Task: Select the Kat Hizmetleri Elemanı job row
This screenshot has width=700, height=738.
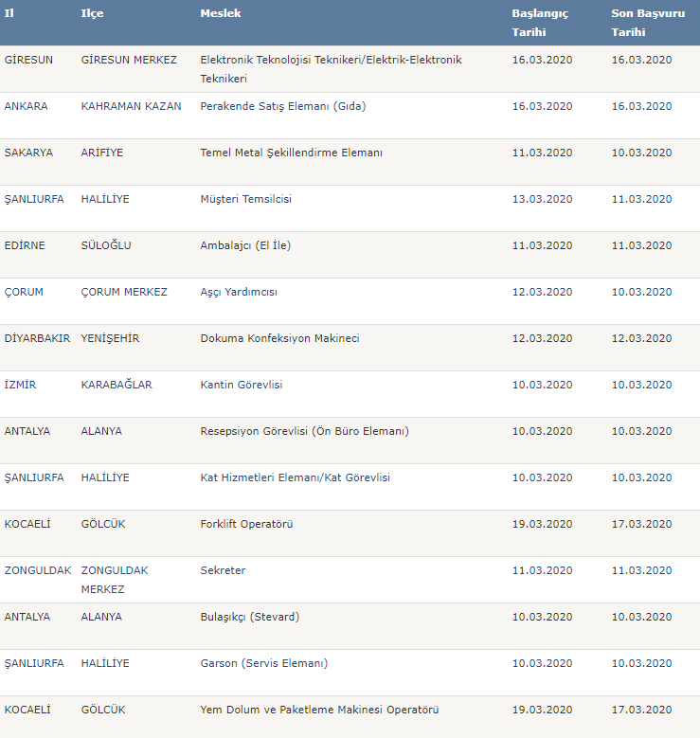Action: (295, 477)
